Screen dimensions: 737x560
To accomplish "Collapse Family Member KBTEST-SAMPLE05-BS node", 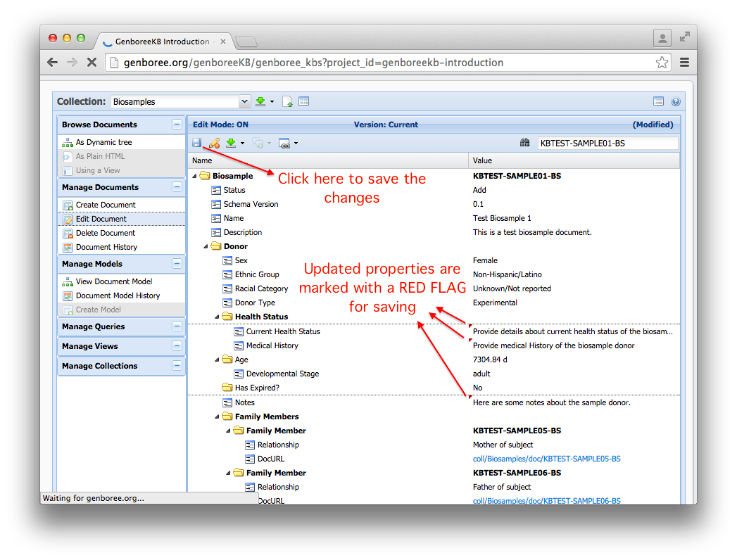I will coord(229,431).
